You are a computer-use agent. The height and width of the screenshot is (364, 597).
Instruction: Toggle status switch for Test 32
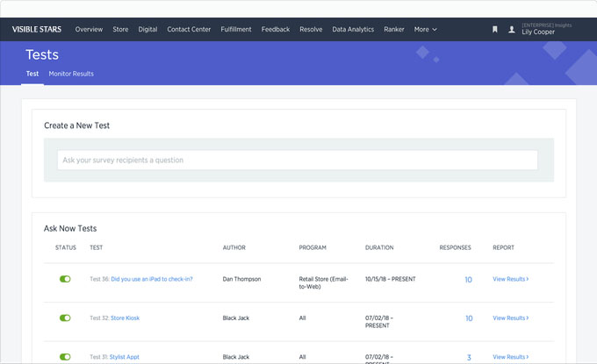pos(65,318)
